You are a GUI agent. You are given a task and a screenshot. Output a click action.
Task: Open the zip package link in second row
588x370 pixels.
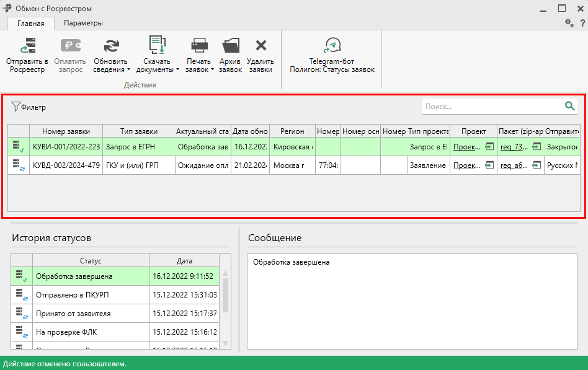click(x=514, y=165)
